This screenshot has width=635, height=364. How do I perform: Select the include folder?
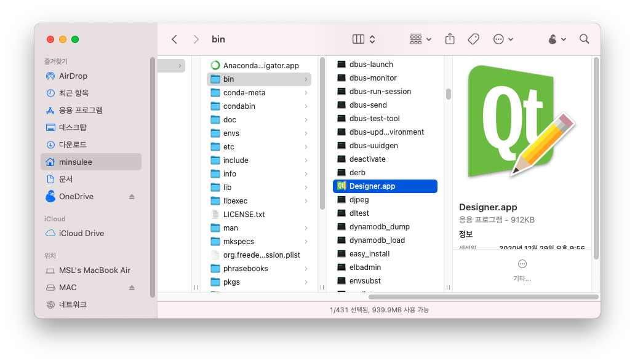(x=259, y=160)
